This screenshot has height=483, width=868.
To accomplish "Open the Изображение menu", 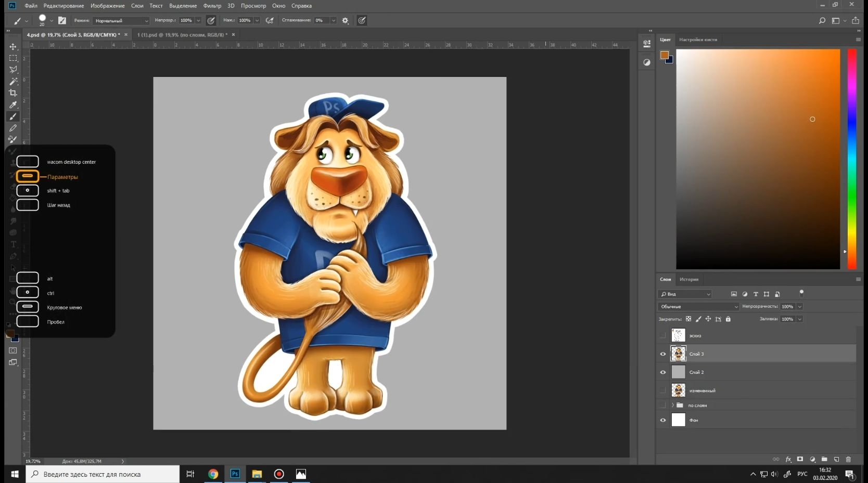I will tap(108, 6).
